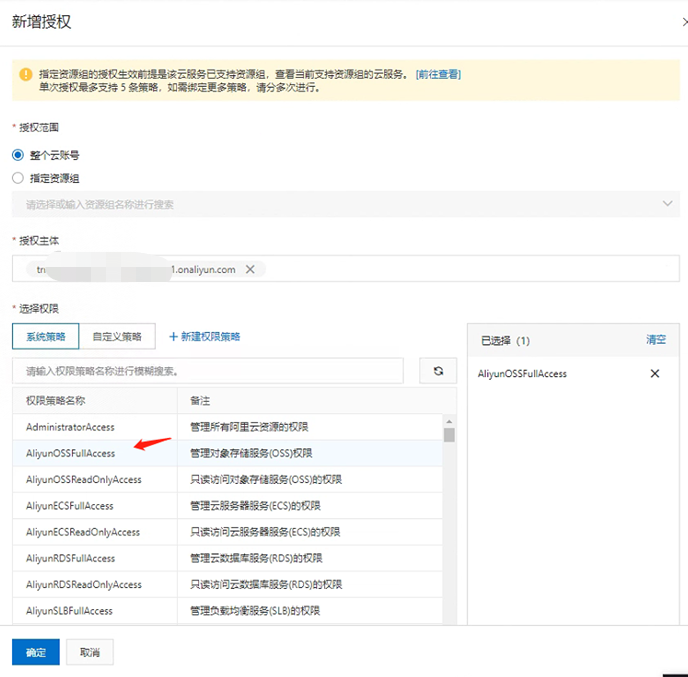Click the scrollbar up arrow

[x=449, y=421]
